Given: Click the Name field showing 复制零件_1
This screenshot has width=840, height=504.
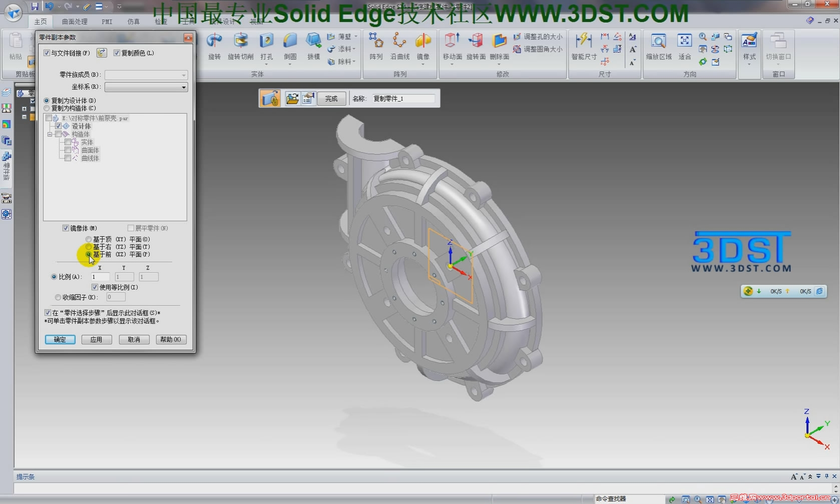Looking at the screenshot, I should click(403, 99).
